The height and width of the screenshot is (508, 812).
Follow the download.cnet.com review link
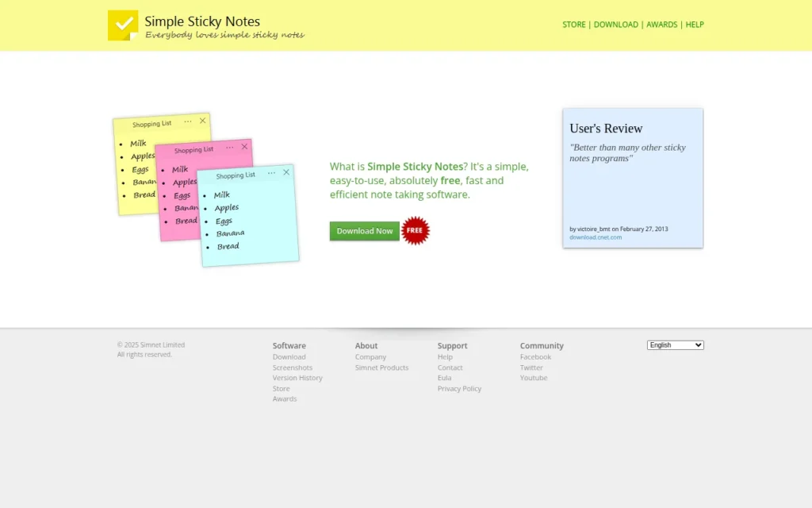pyautogui.click(x=596, y=237)
